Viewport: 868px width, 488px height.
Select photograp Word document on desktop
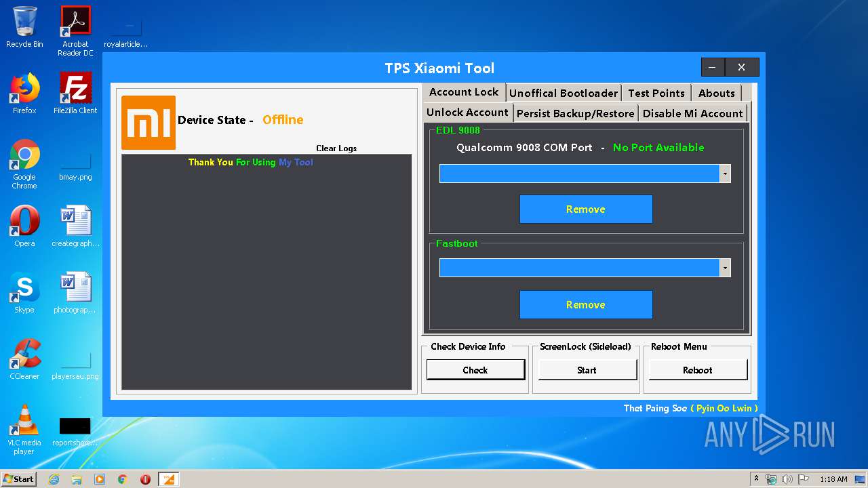[75, 293]
